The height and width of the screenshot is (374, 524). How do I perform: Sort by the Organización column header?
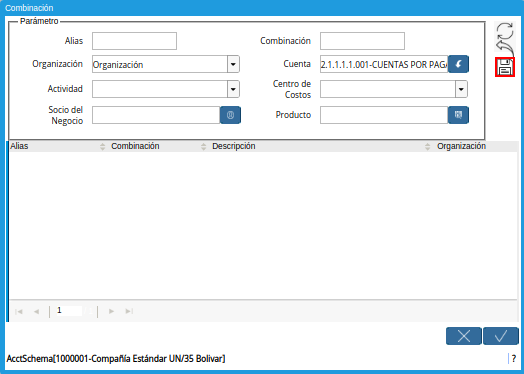(476, 146)
